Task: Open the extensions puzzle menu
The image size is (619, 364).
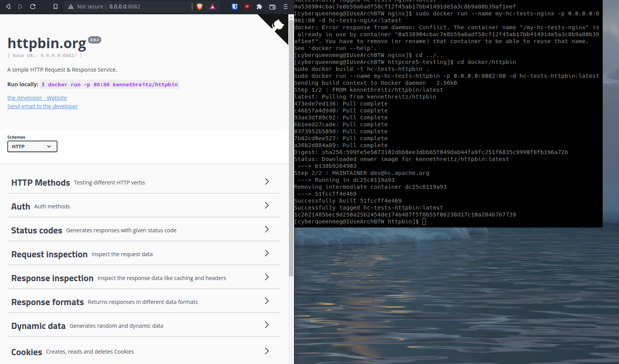Action: tap(259, 7)
